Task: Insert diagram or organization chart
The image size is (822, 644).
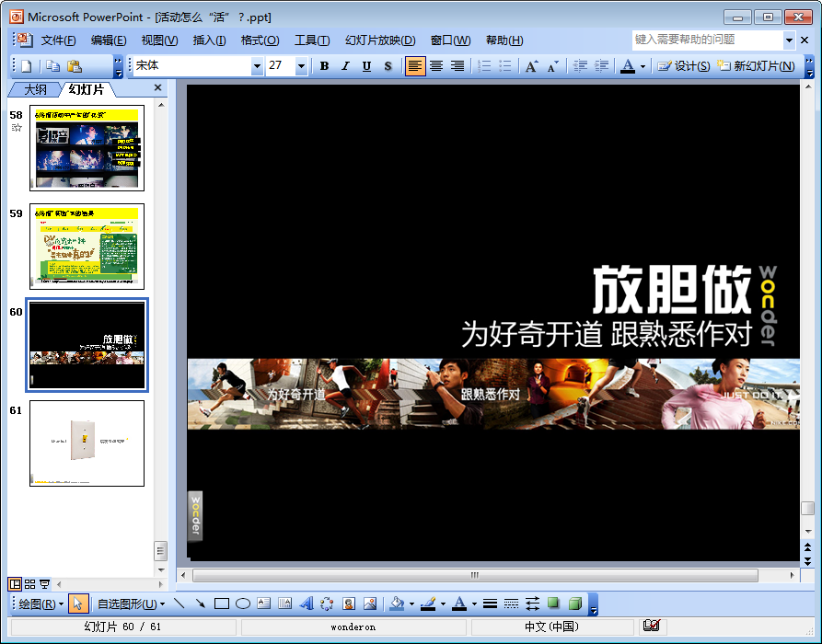Action: 327,604
